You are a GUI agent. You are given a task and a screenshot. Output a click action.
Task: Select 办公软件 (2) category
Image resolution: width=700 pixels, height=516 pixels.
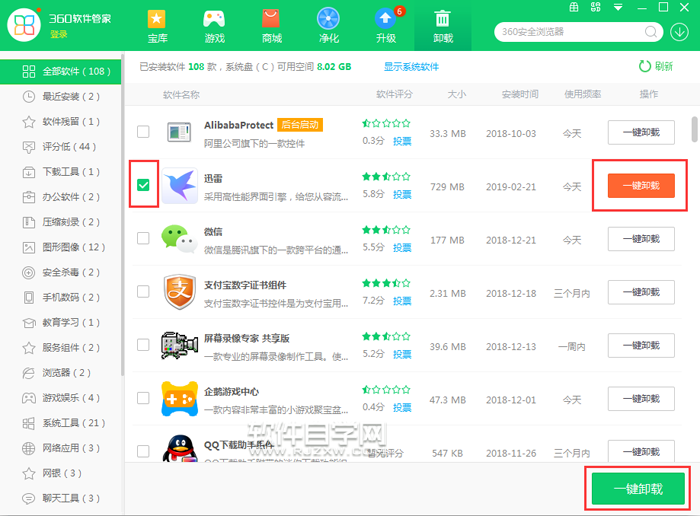point(60,197)
